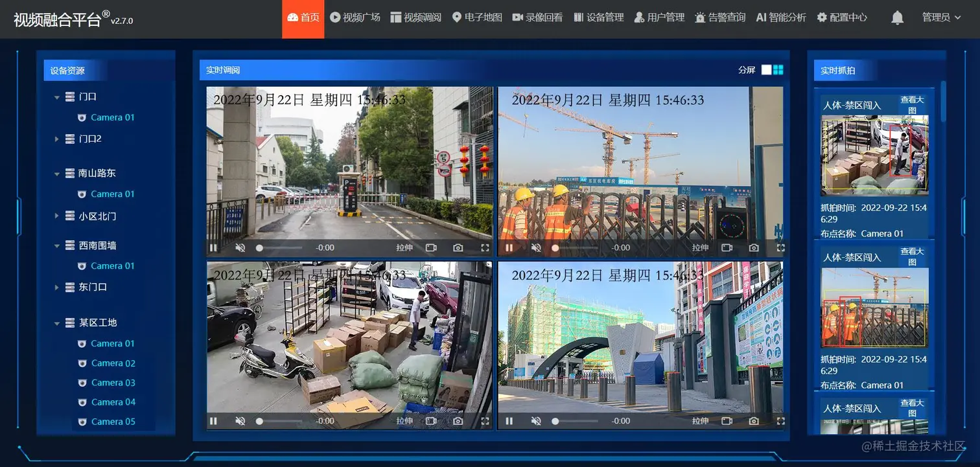Screen dimensions: 980x467
Task: Expand the 东门口 tree node
Action: coord(57,287)
